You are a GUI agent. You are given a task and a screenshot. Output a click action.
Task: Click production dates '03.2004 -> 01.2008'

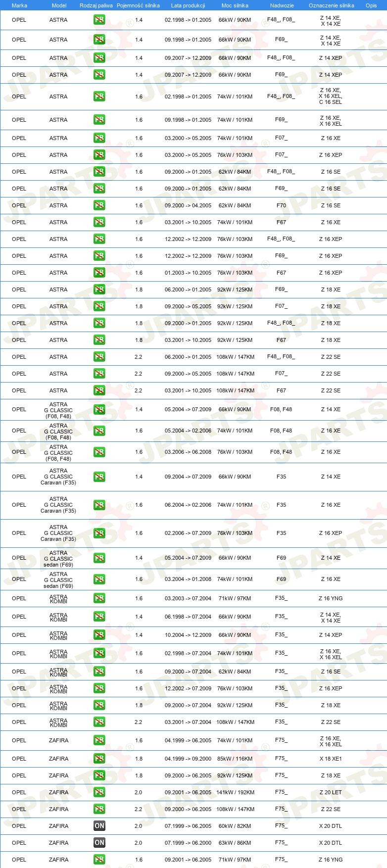[x=188, y=579]
